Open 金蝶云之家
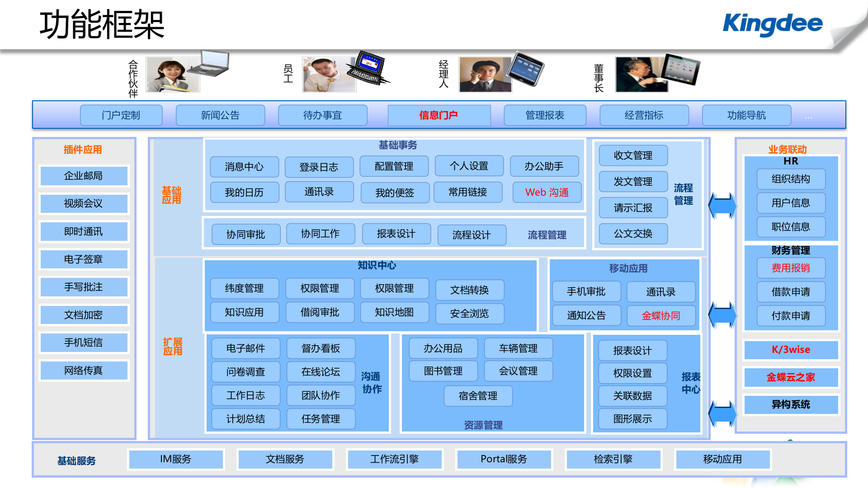 [x=791, y=377]
